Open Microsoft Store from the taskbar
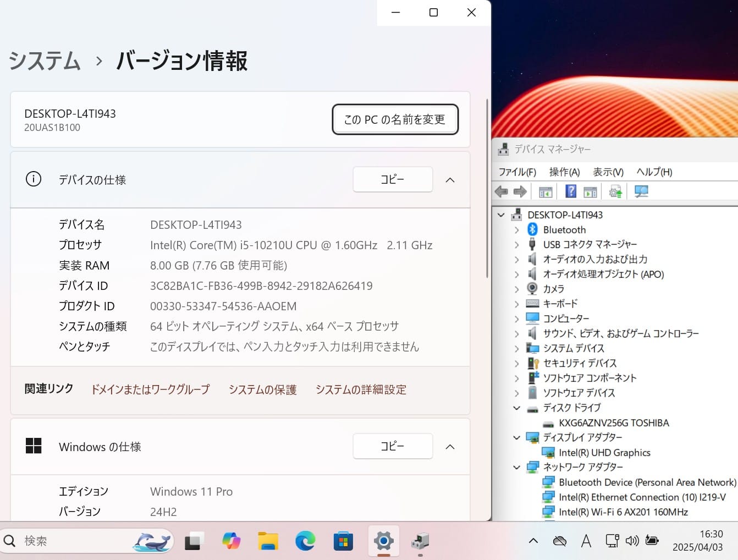This screenshot has width=738, height=560. (x=343, y=541)
